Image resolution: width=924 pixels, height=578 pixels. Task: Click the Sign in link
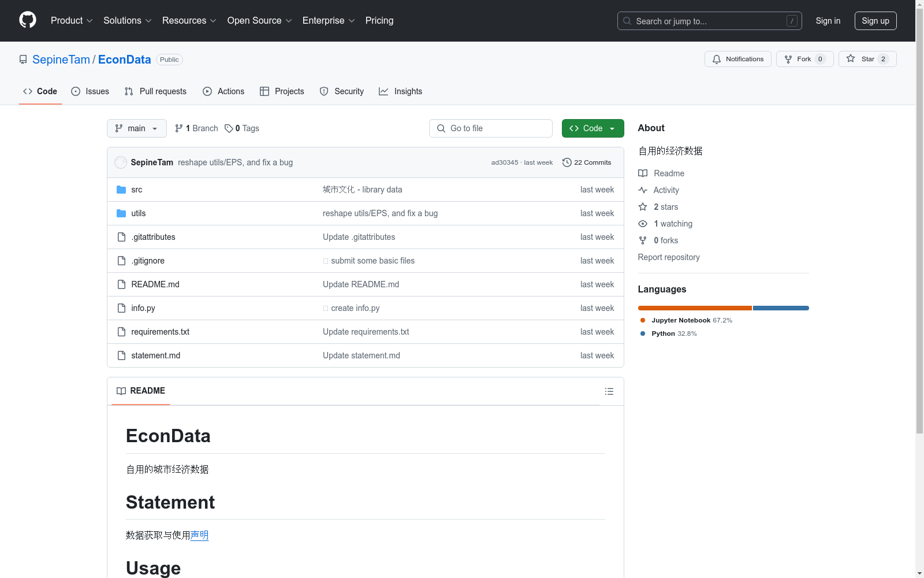[828, 21]
